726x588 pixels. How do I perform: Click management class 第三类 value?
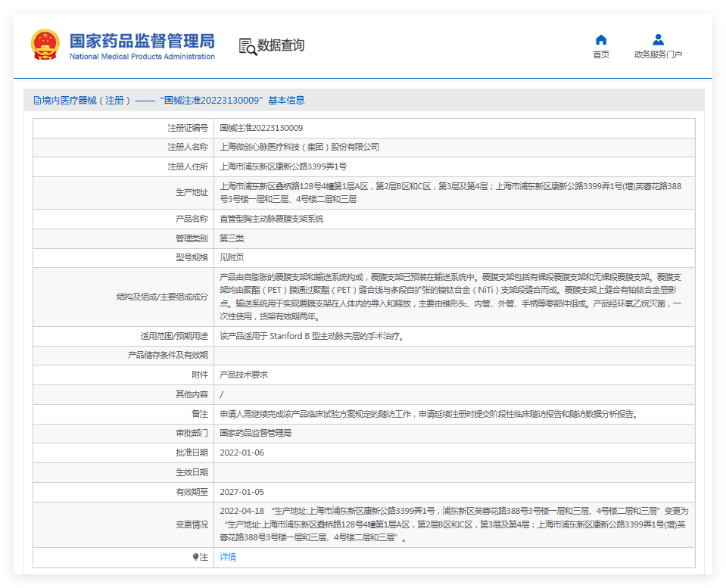[232, 238]
